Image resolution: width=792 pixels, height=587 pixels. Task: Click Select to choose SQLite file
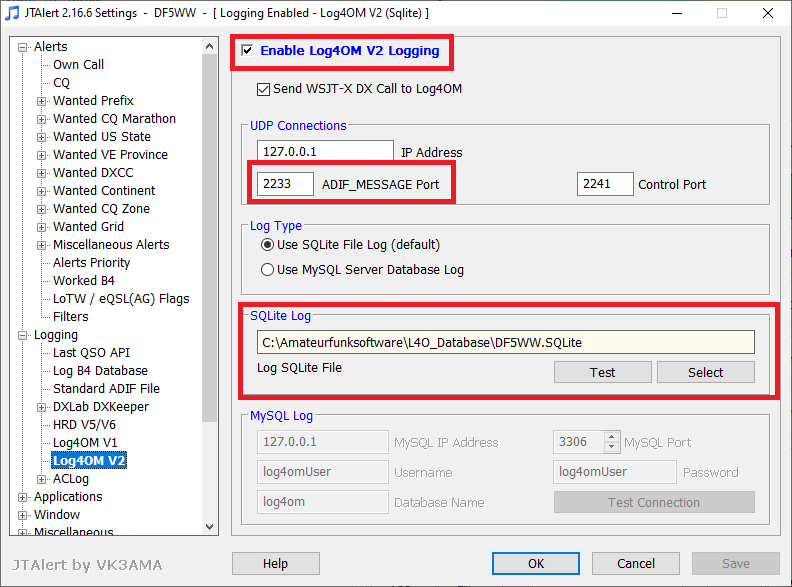pyautogui.click(x=706, y=372)
